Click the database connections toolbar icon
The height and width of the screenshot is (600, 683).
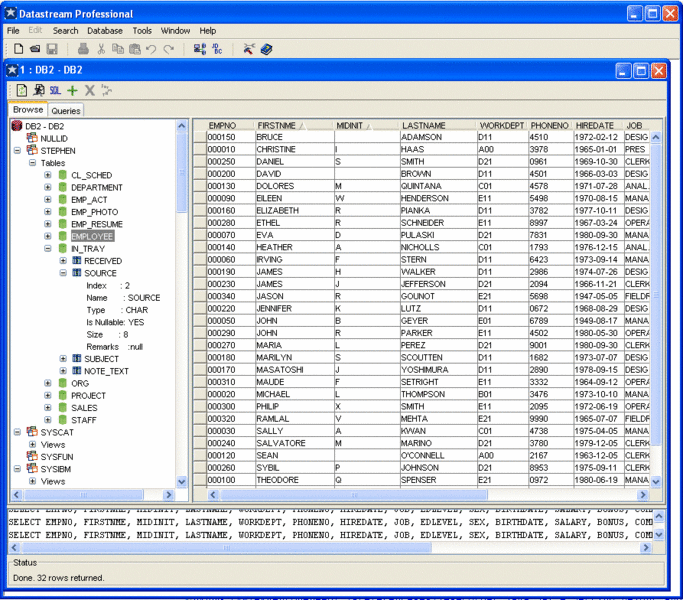click(x=199, y=49)
